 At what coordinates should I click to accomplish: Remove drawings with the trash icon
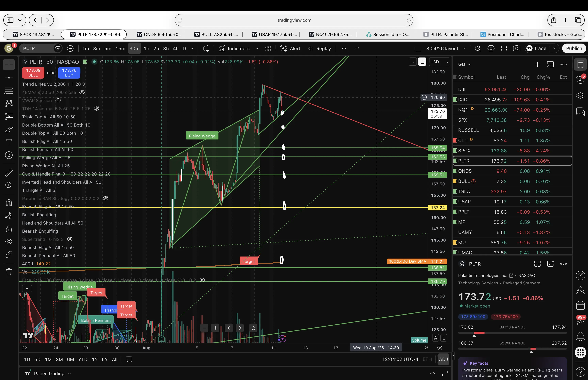click(x=9, y=272)
